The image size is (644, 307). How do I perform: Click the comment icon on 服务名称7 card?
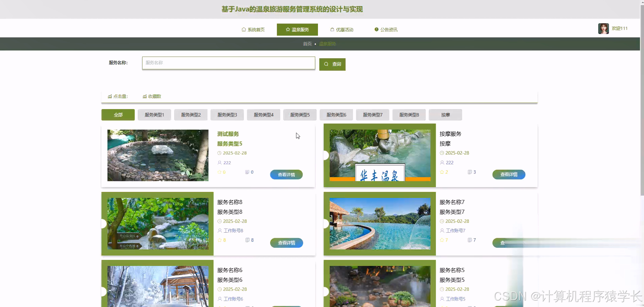point(470,240)
